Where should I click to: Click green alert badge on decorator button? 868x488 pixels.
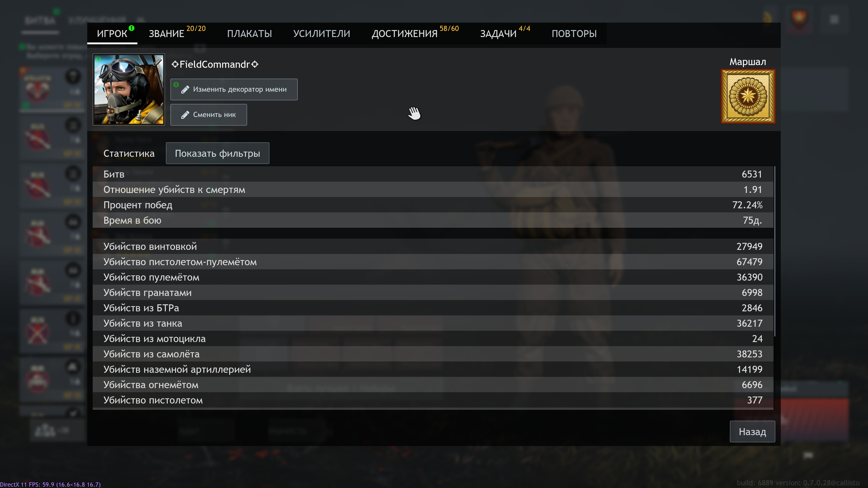(x=176, y=84)
